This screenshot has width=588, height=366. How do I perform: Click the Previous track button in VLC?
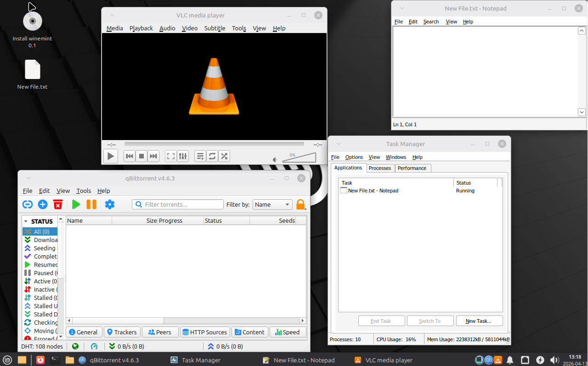[130, 156]
